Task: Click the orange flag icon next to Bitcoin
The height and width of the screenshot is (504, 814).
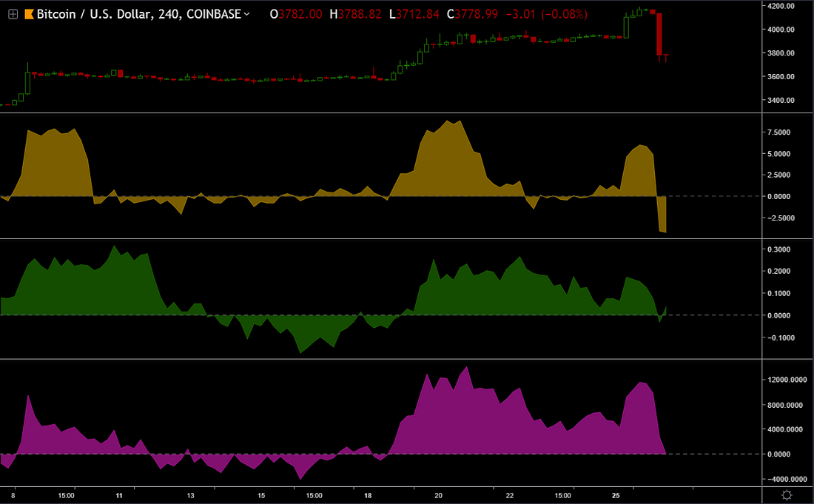Action: [x=30, y=15]
